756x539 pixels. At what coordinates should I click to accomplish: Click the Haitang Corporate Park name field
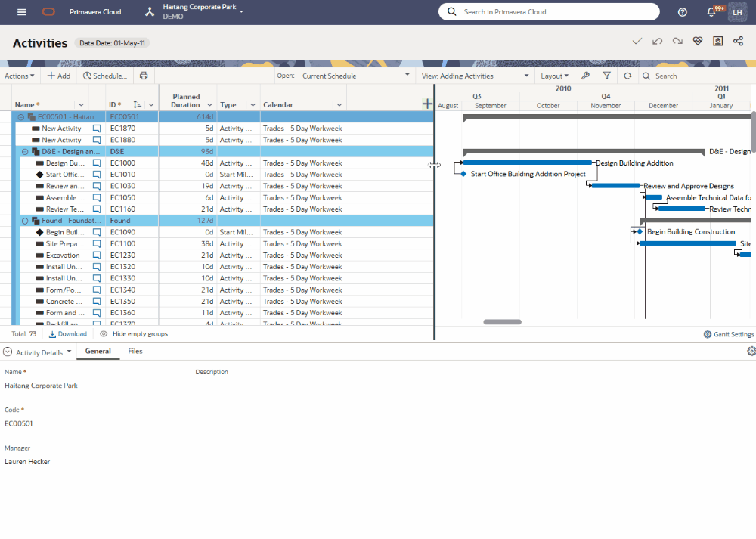click(x=41, y=386)
